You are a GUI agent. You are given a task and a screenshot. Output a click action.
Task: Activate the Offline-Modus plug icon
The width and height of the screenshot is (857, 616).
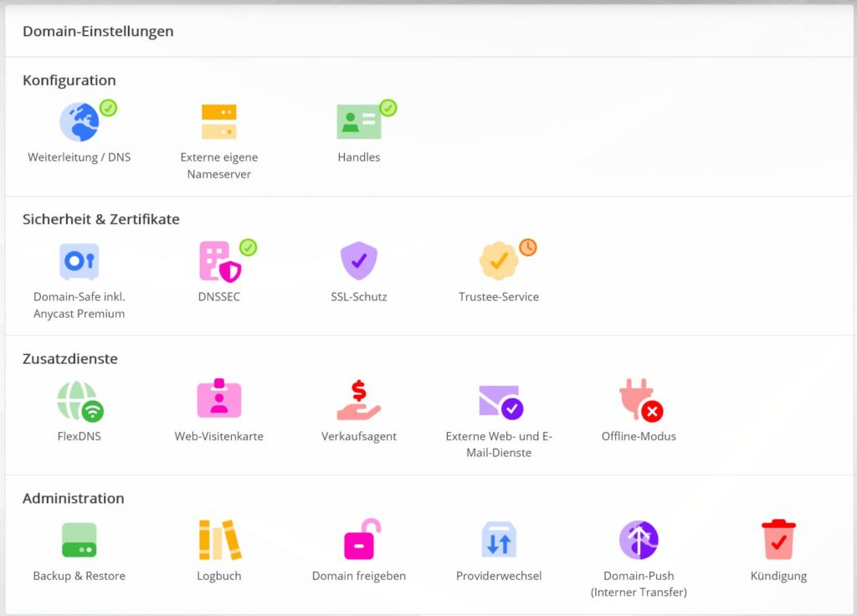point(639,400)
